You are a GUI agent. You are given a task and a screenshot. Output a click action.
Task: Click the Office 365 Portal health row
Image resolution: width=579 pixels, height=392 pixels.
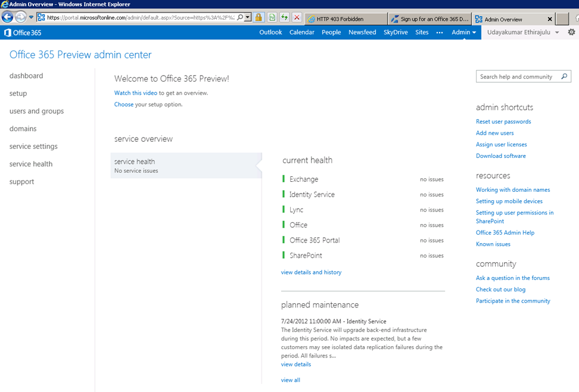[x=363, y=240]
